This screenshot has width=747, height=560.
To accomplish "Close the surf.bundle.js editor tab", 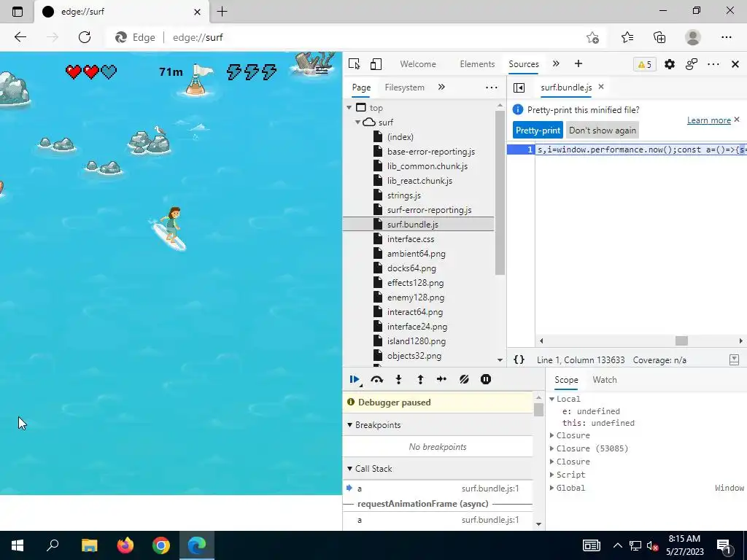I will point(601,87).
